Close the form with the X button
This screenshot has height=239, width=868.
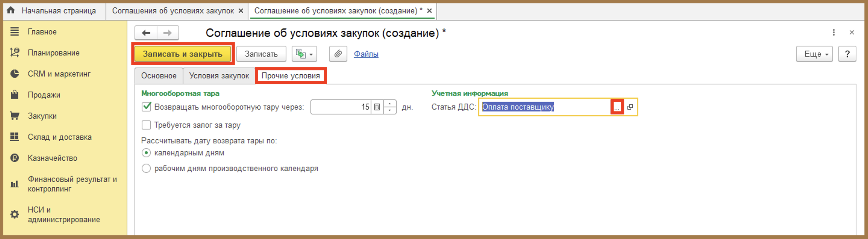[x=852, y=32]
